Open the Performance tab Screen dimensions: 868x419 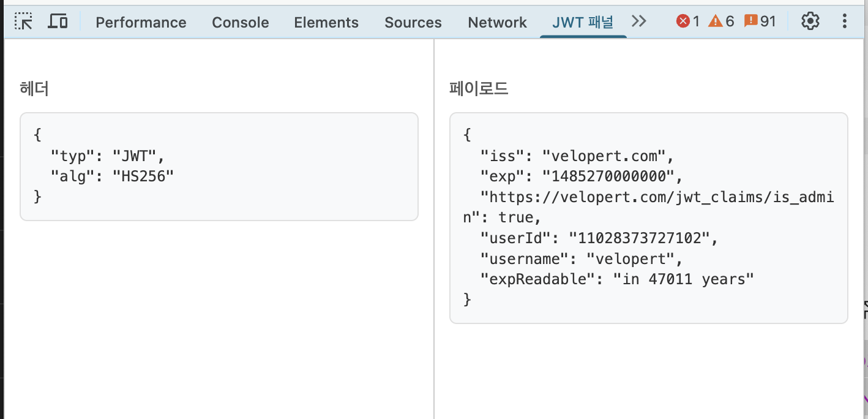point(141,23)
